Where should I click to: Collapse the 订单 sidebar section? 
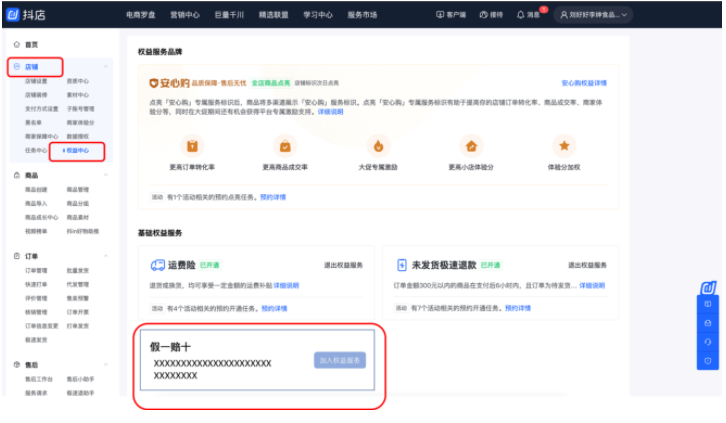(x=107, y=256)
